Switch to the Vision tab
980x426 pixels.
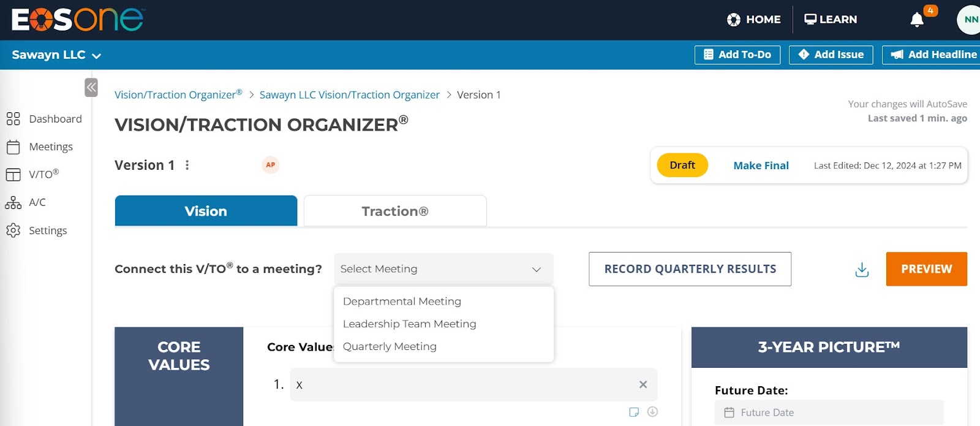click(x=206, y=211)
